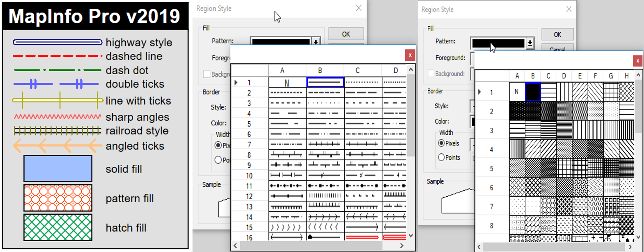
Task: Click the horizontal scroll right arrow in the fill pattern grid
Action: pos(630,247)
